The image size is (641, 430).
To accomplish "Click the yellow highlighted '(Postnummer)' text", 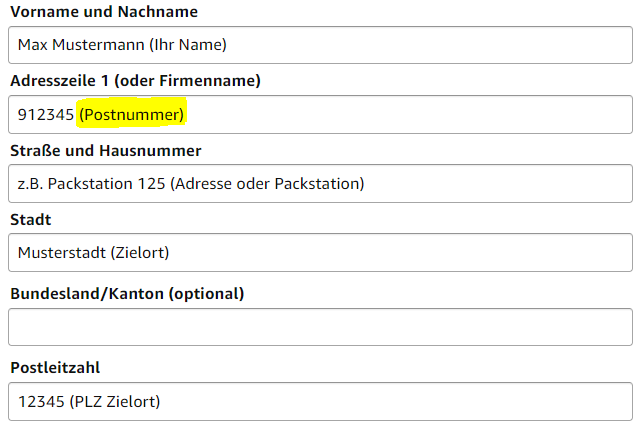I will (x=132, y=116).
